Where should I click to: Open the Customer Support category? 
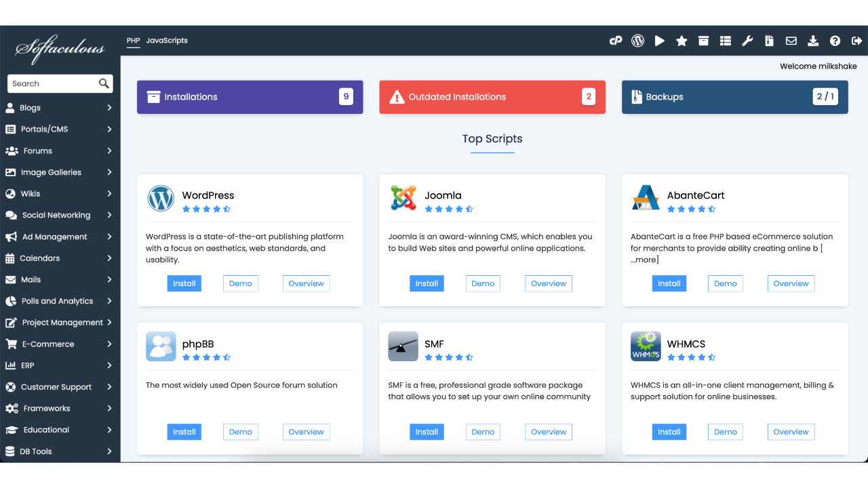[60, 387]
